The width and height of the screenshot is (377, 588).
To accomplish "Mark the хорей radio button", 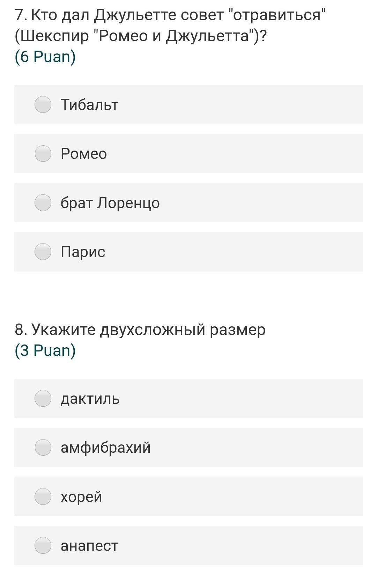I will [x=43, y=496].
